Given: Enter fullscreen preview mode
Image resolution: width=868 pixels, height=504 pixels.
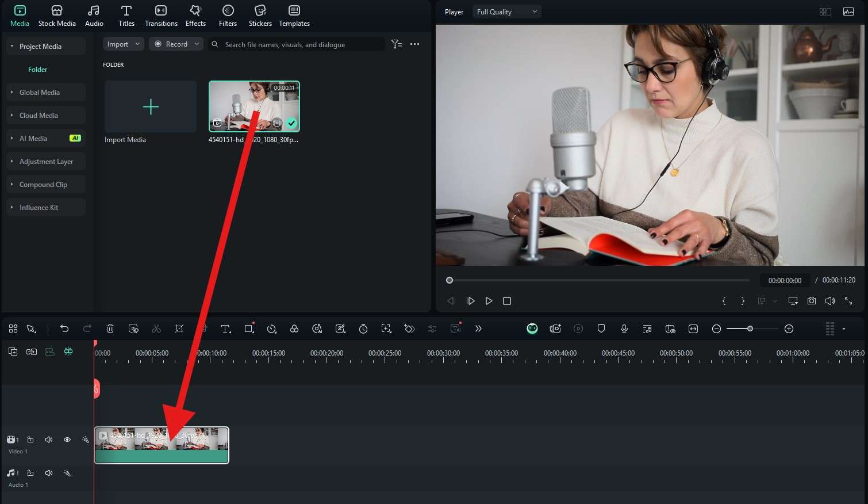Looking at the screenshot, I should tap(848, 301).
